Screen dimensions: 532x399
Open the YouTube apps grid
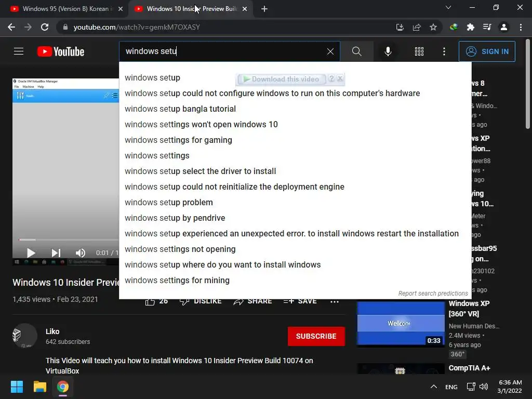(x=419, y=51)
